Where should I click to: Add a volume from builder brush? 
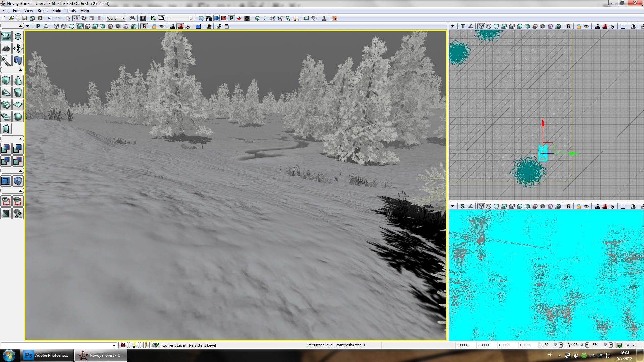point(18,181)
